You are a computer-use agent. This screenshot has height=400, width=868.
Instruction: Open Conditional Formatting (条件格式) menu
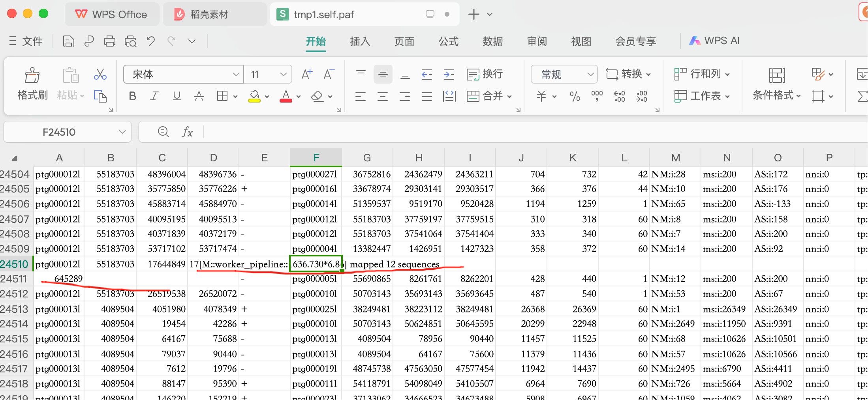point(776,85)
